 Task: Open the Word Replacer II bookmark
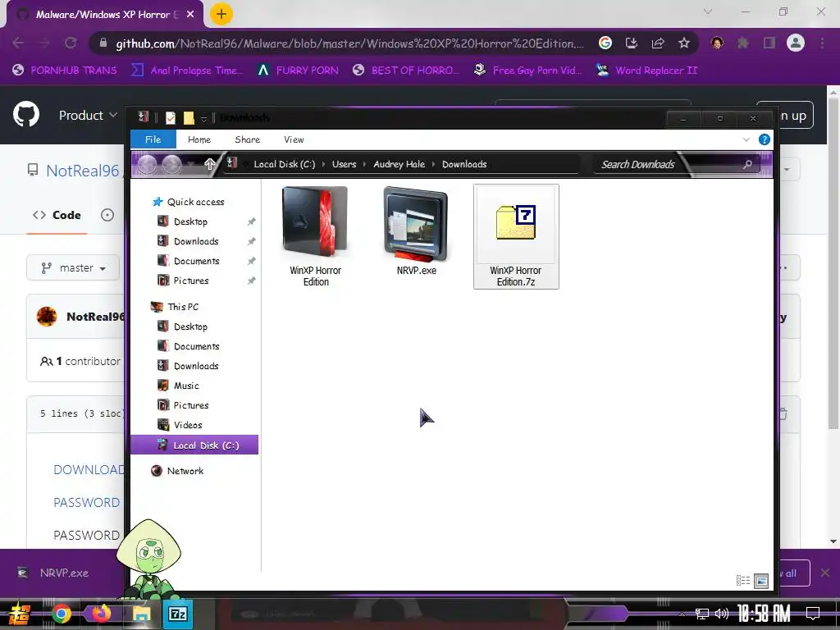(x=647, y=71)
